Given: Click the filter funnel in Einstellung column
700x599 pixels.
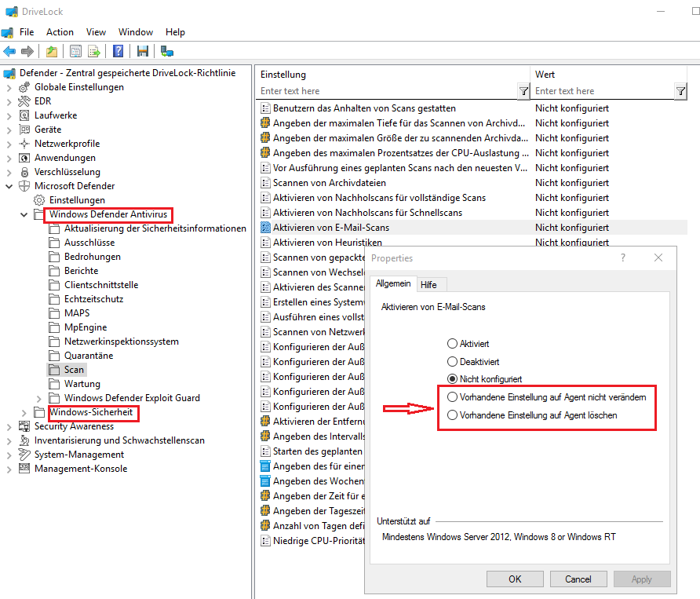Looking at the screenshot, I should point(523,91).
